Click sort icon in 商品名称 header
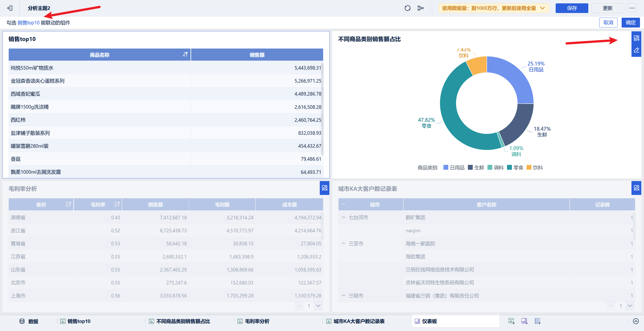The height and width of the screenshot is (331, 644). (185, 55)
